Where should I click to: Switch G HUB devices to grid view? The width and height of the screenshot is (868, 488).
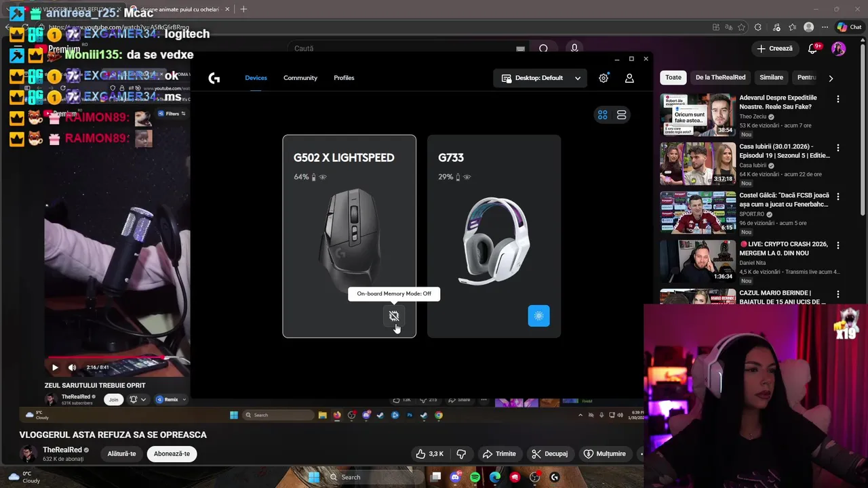602,115
